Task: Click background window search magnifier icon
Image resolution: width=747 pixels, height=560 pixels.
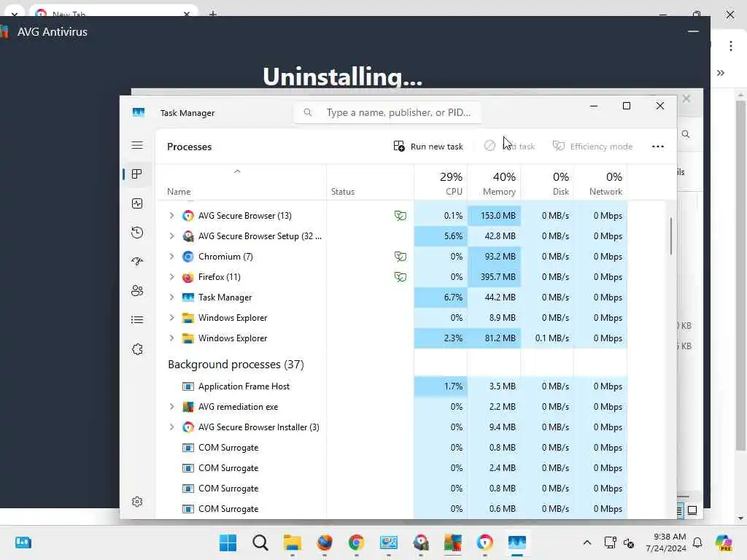Action: click(x=686, y=134)
